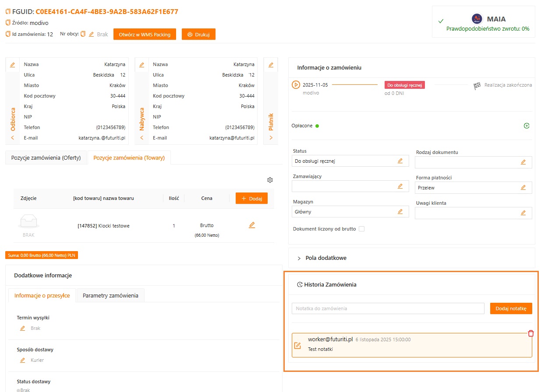Image resolution: width=541 pixels, height=392 pixels.
Task: Edit the Klocki testowe product row
Action: point(251,225)
